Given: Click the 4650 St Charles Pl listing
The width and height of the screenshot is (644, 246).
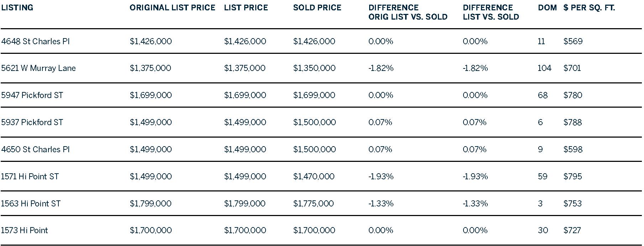Looking at the screenshot, I should [35, 149].
